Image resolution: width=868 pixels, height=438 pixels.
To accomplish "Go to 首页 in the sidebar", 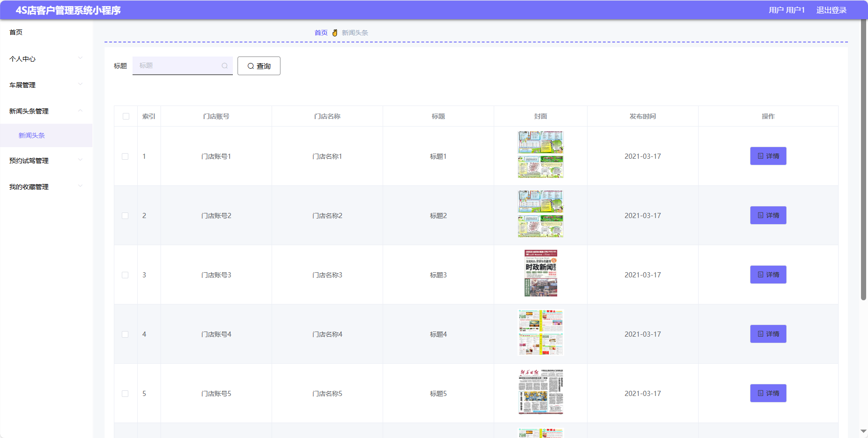I will pos(16,32).
